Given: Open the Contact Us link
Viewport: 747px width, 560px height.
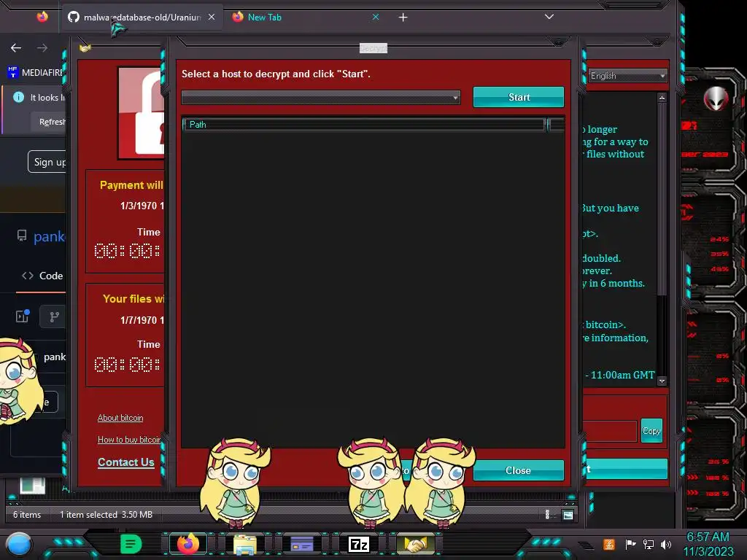Looking at the screenshot, I should click(x=125, y=462).
